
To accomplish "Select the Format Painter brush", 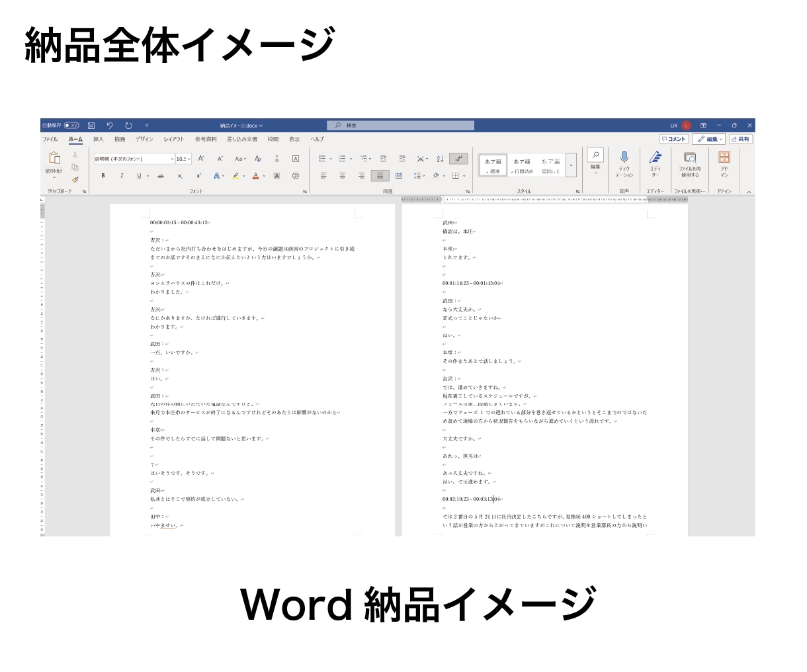I will click(x=75, y=179).
